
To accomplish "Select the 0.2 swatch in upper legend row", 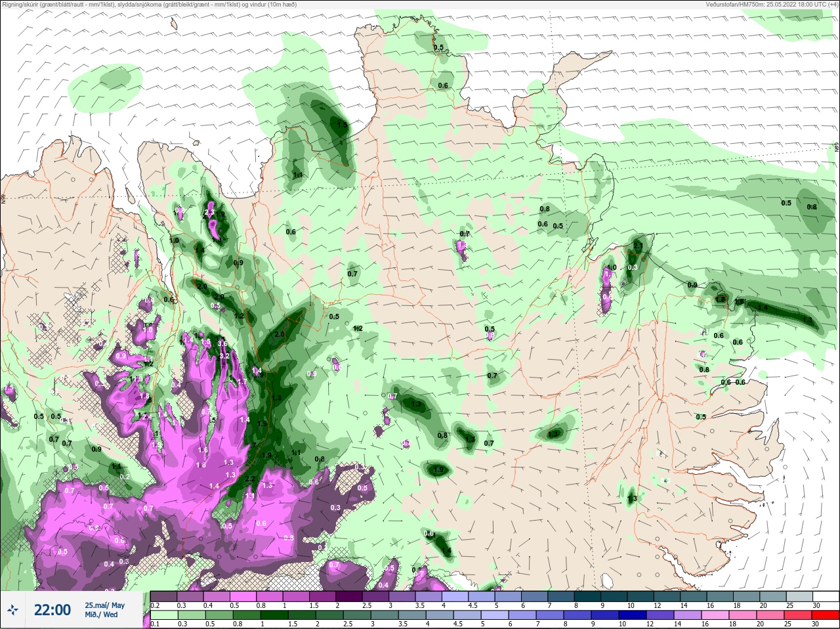I will pos(163,597).
